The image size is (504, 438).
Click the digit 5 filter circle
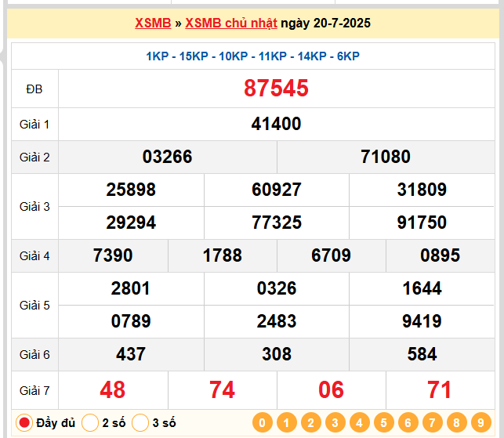point(384,422)
